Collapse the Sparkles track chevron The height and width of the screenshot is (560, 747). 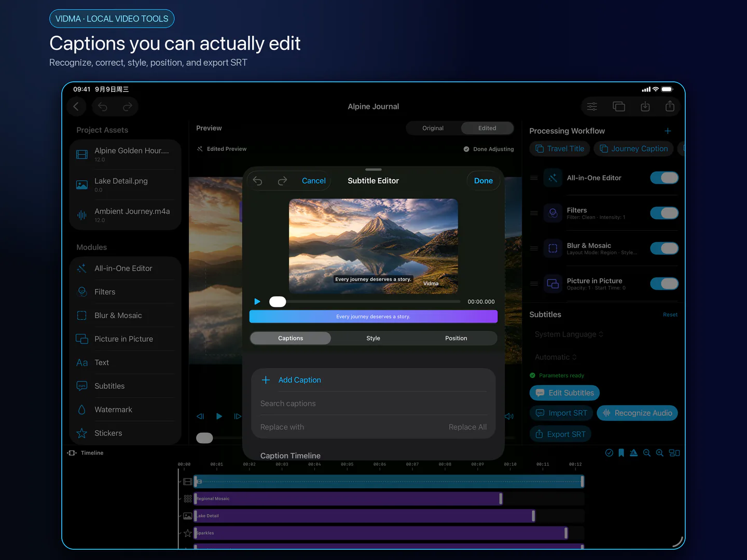click(180, 533)
